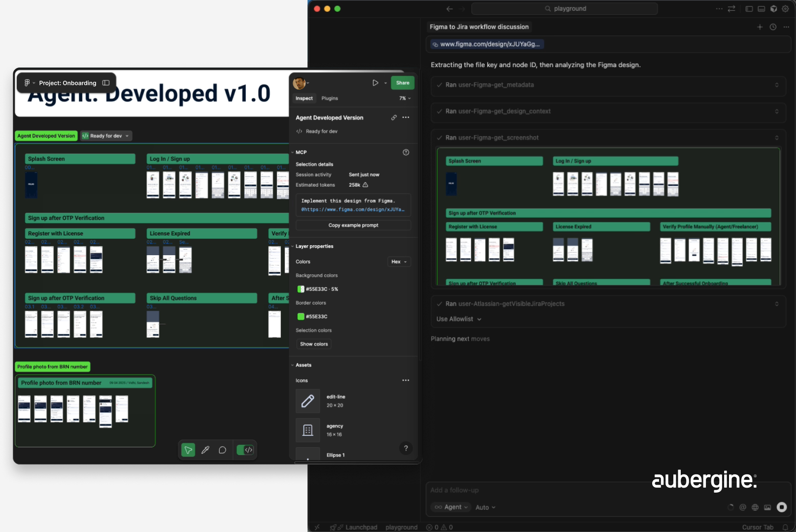
Task: Click Show colors button
Action: 314,344
